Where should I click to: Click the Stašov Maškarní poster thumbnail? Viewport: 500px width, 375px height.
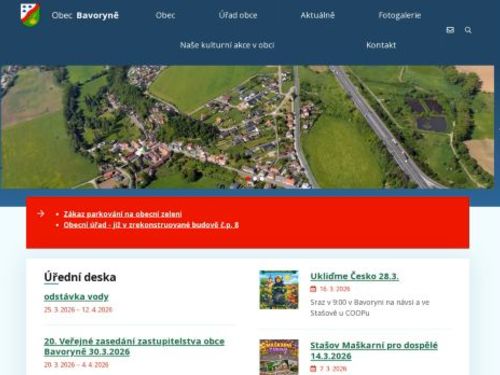[279, 357]
